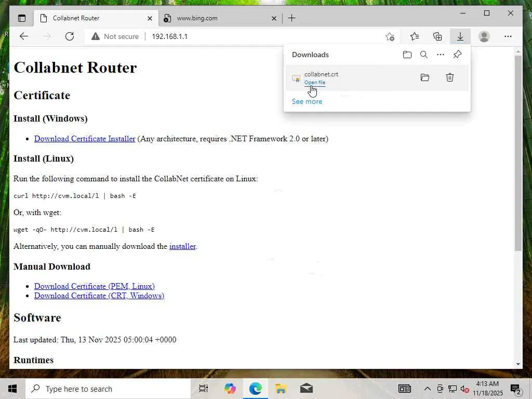Refresh the current page

pos(70,36)
